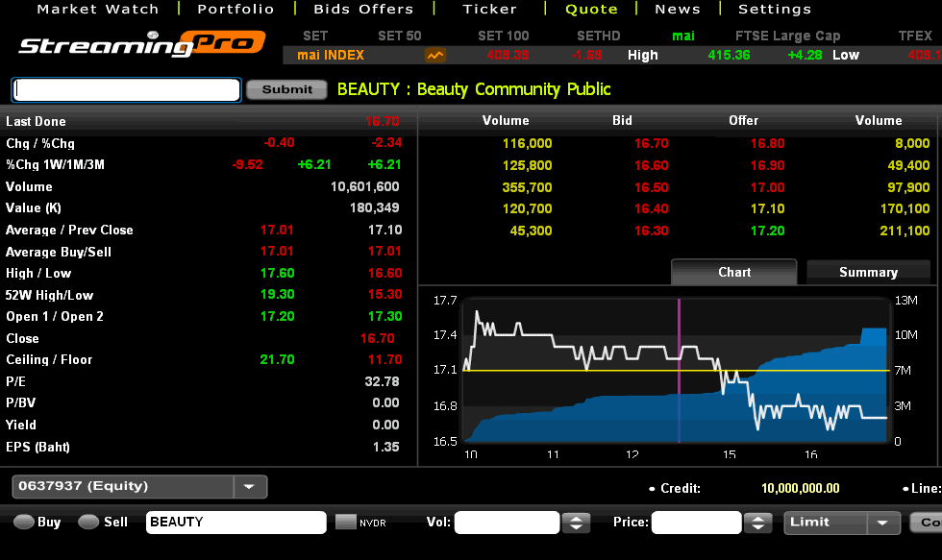Screen dimensions: 942x560
Task: Toggle the NVDR checkbox
Action: pos(345,523)
